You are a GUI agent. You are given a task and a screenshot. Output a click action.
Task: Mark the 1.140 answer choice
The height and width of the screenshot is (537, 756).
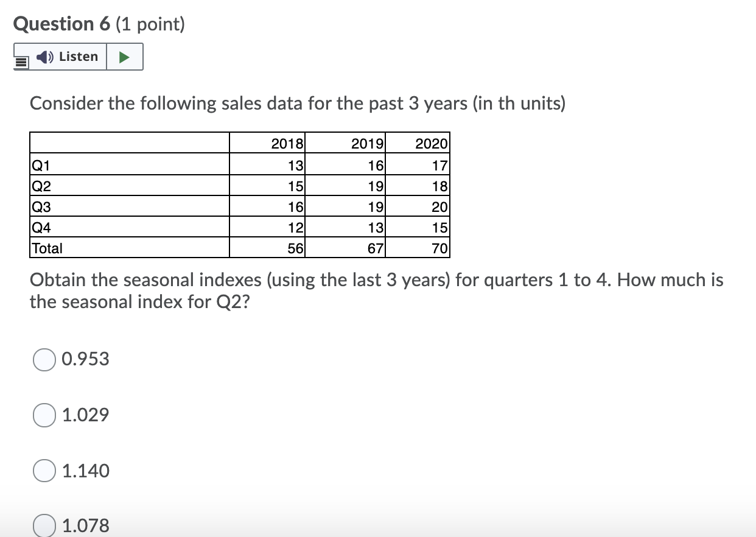pyautogui.click(x=43, y=471)
